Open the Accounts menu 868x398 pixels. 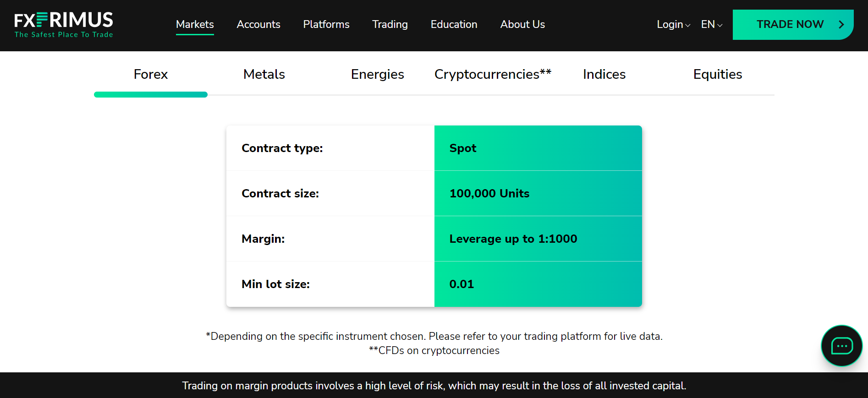258,24
